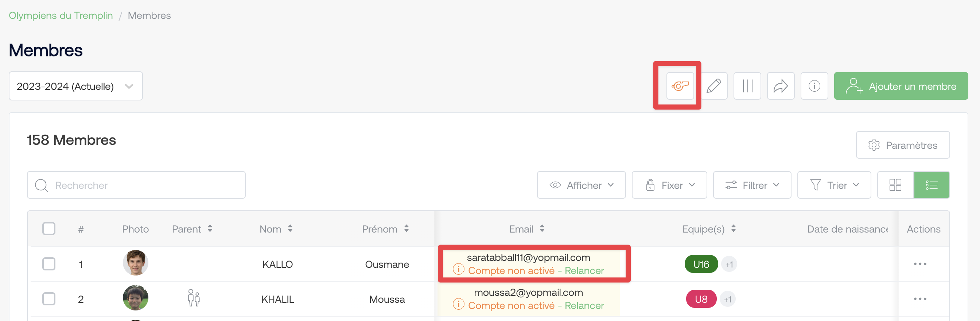
Task: Switch to grid view layout
Action: click(x=895, y=185)
